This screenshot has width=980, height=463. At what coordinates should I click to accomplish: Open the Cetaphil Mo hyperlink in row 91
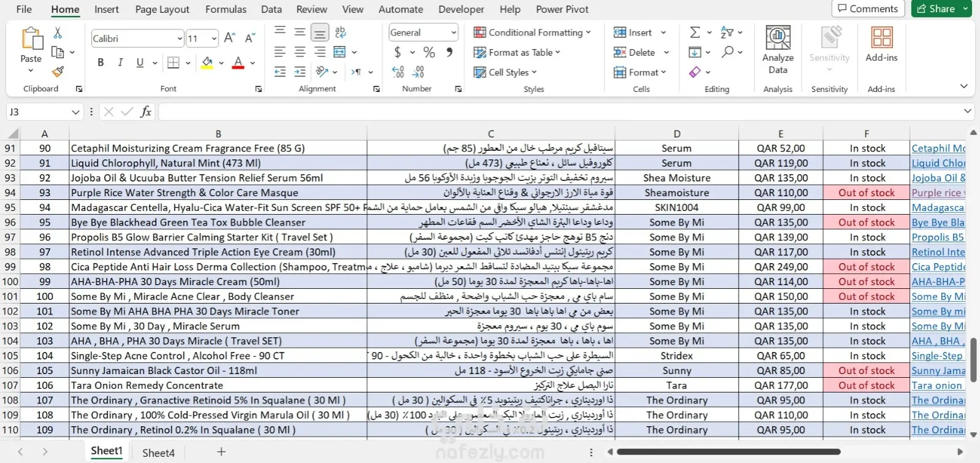[938, 148]
